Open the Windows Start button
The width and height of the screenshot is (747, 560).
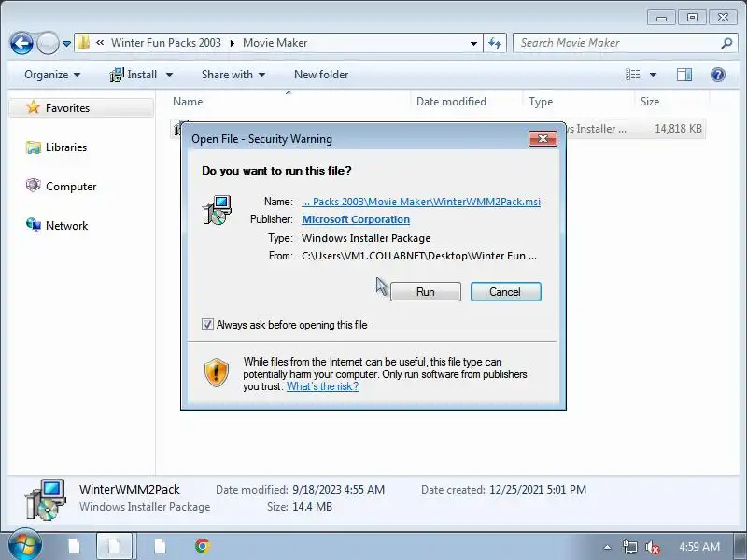point(24,545)
